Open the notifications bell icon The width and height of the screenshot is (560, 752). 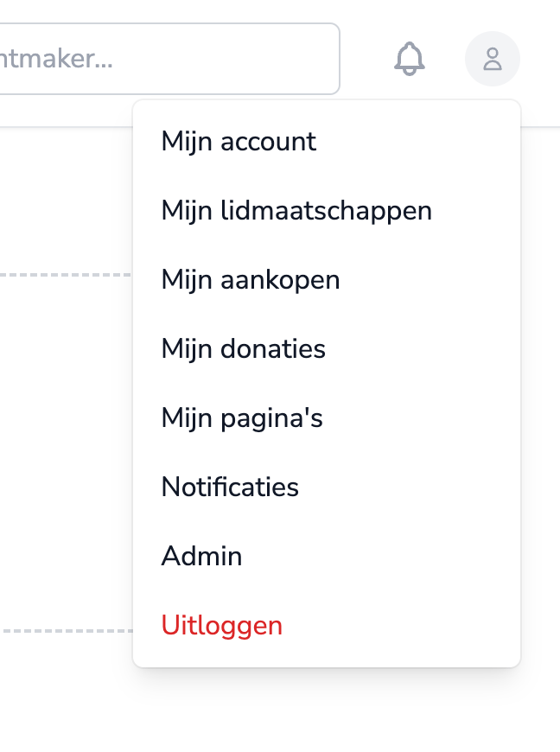click(x=410, y=59)
